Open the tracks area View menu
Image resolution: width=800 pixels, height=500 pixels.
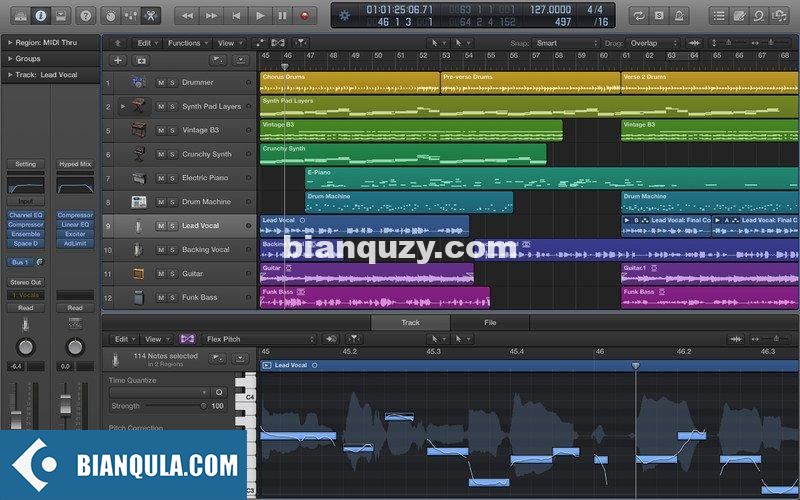229,43
